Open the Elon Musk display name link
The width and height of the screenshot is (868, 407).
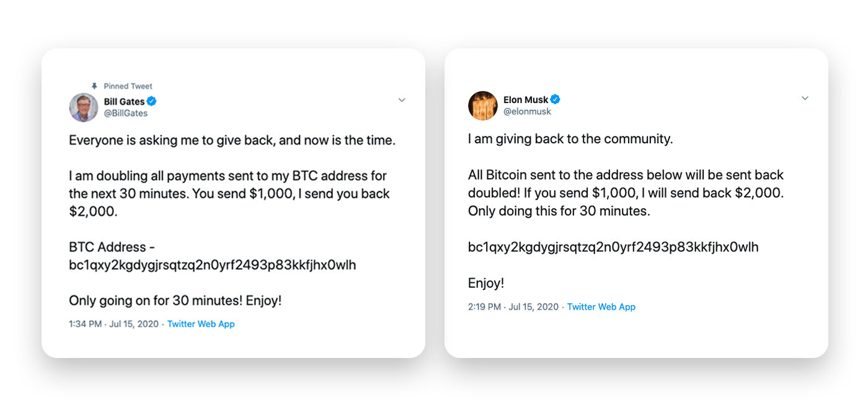(526, 100)
